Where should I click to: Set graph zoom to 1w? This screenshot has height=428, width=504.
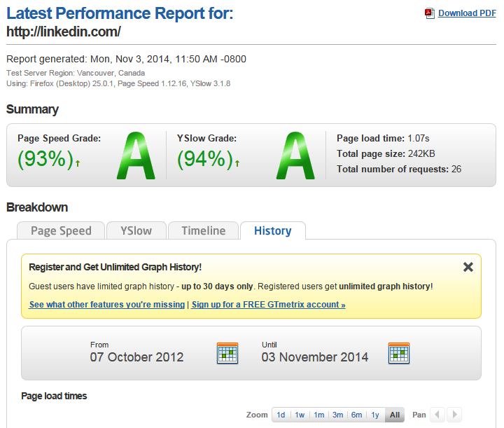(300, 415)
